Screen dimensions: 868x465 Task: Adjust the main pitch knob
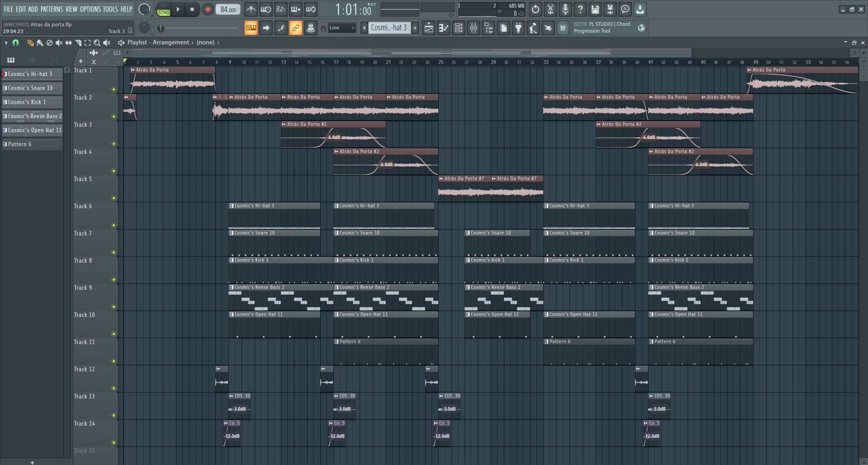coord(144,28)
